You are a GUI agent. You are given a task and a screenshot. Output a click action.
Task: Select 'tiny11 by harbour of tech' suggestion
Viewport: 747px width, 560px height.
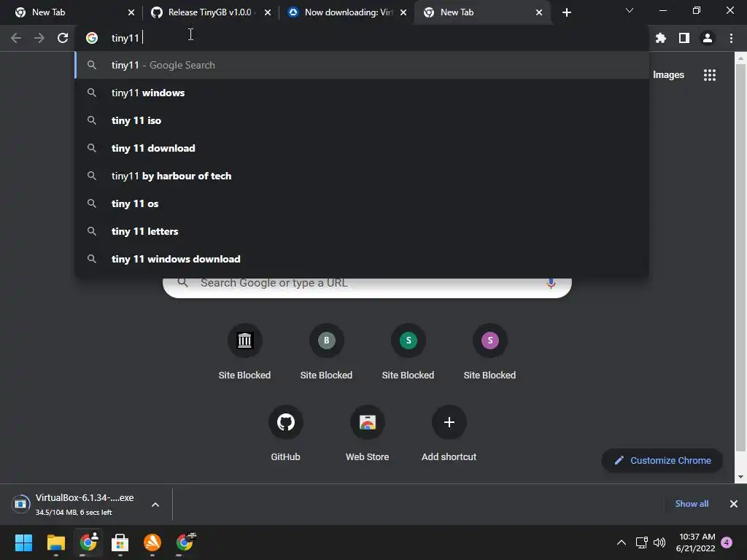click(362, 176)
